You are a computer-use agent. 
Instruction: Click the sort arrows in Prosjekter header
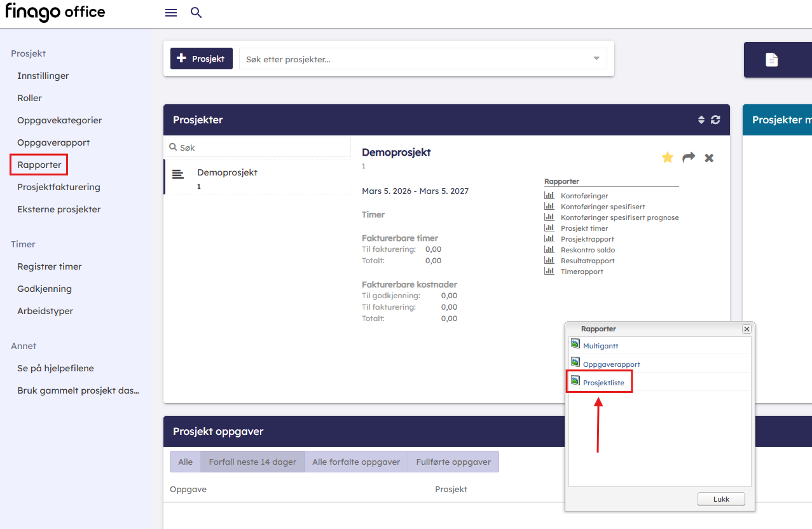tap(701, 120)
